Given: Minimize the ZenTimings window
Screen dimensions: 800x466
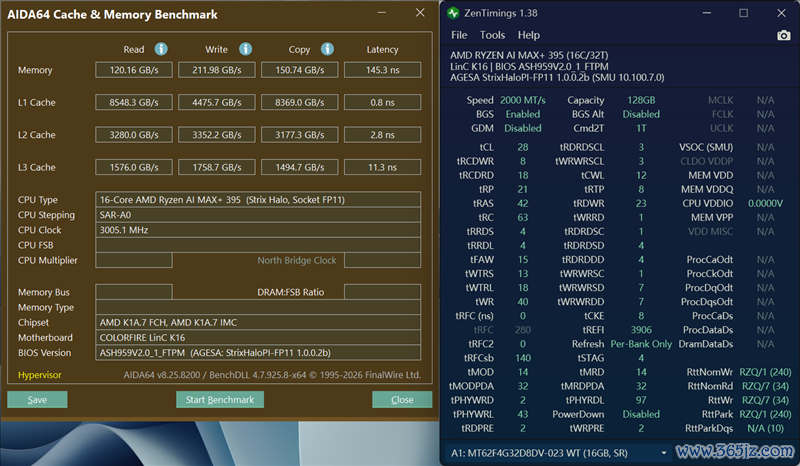Looking at the screenshot, I should 707,13.
